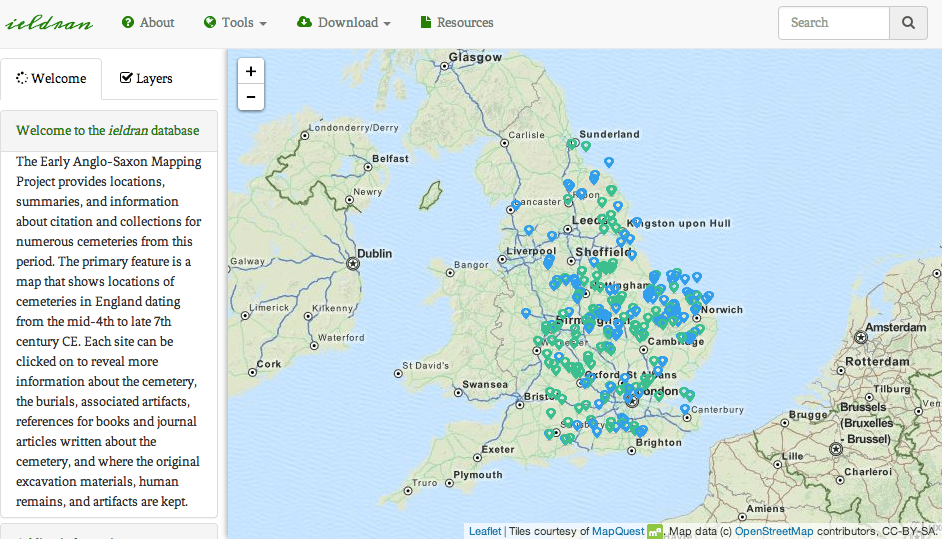Open the About page

click(148, 23)
